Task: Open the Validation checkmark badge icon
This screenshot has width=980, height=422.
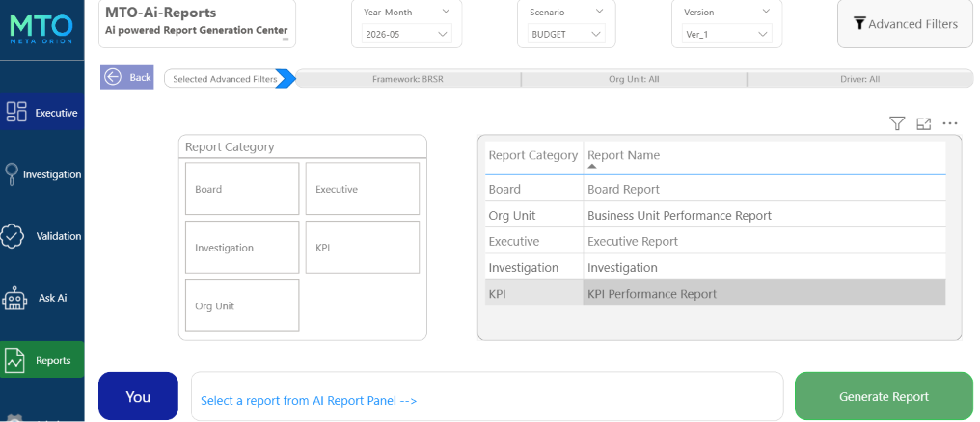Action: click(x=13, y=236)
